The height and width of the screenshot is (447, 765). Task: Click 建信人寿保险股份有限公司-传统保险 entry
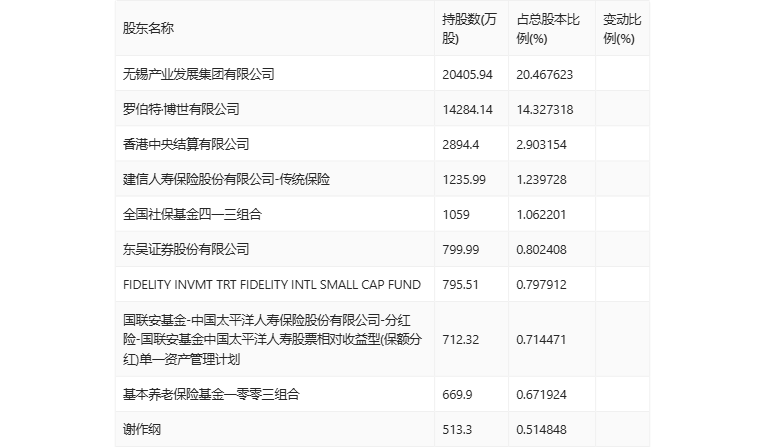click(226, 180)
